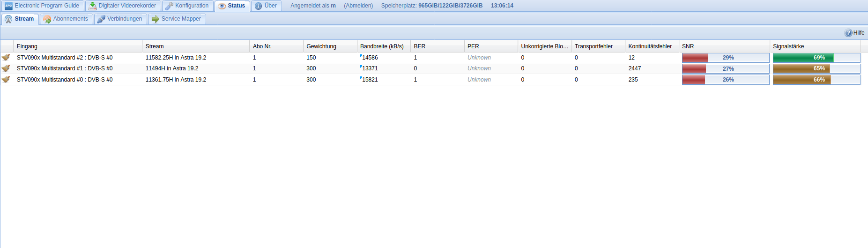
Task: Click bandwidth value 14586
Action: point(370,58)
